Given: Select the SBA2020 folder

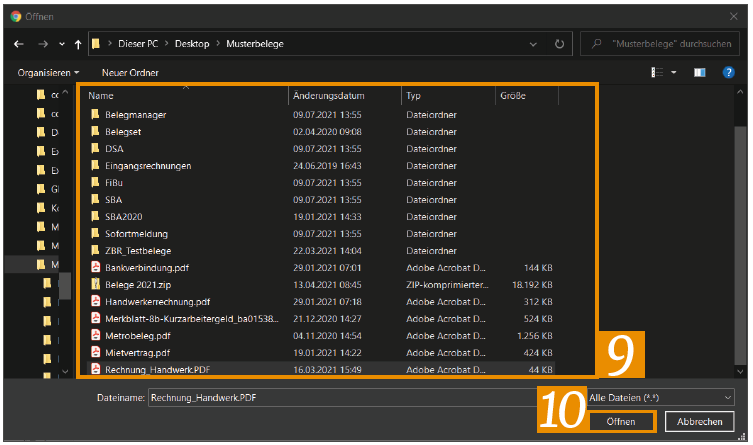Looking at the screenshot, I should pos(123,217).
